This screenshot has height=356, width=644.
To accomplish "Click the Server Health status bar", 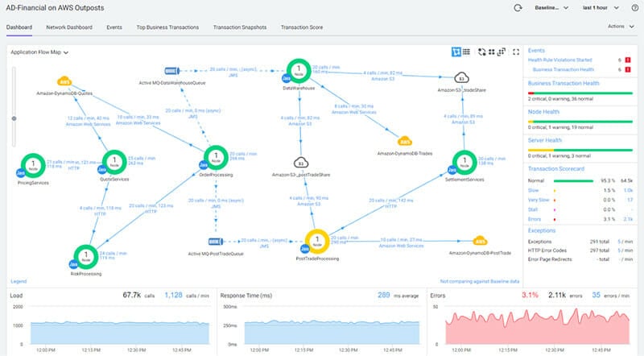I will (580, 150).
